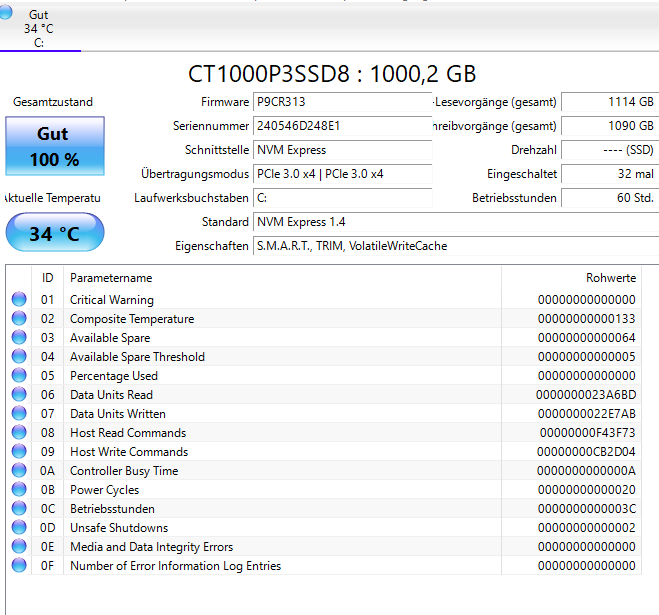Click the Rohwerte column header
Viewport: 659px width, 615px height.
(572, 278)
